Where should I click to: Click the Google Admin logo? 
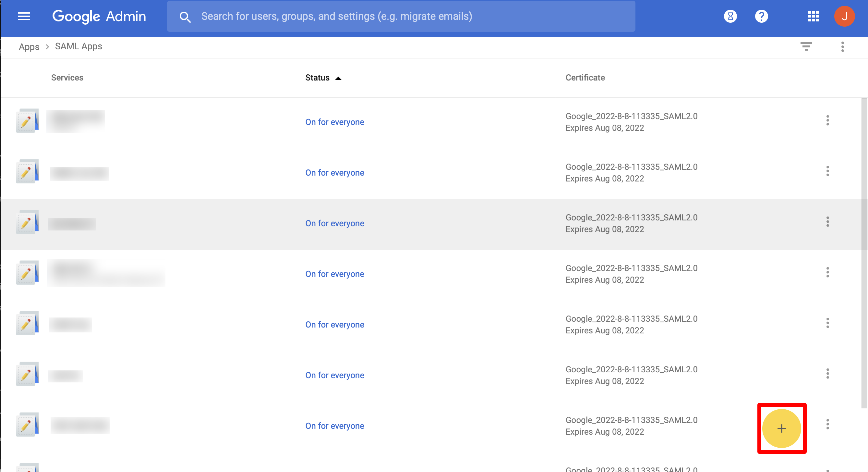coord(99,16)
